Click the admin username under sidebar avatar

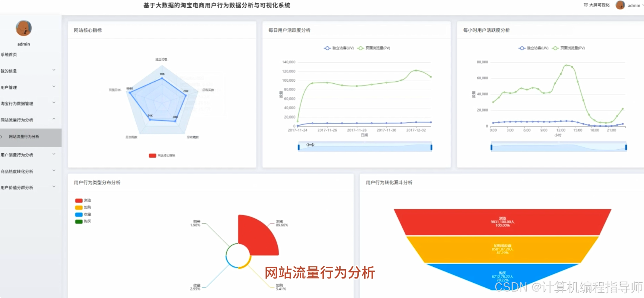[24, 44]
